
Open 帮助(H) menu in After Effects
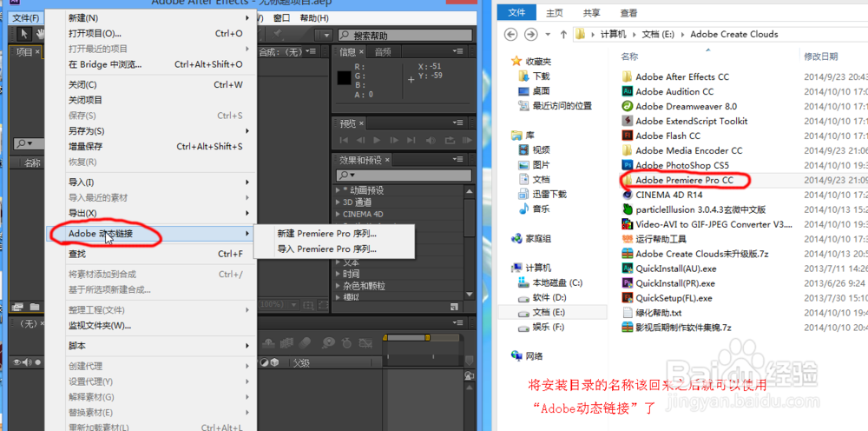click(x=314, y=18)
